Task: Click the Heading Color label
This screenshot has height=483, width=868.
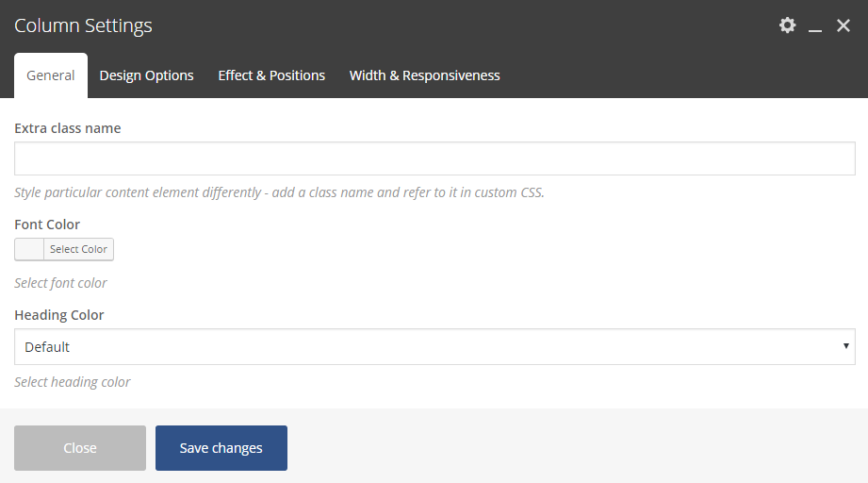Action: 59,315
